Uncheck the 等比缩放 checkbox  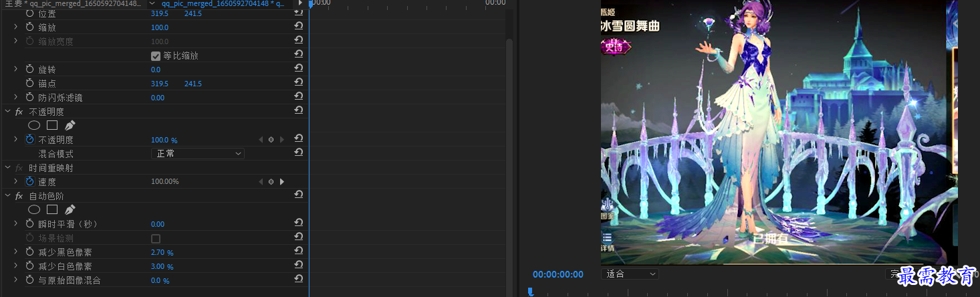156,56
